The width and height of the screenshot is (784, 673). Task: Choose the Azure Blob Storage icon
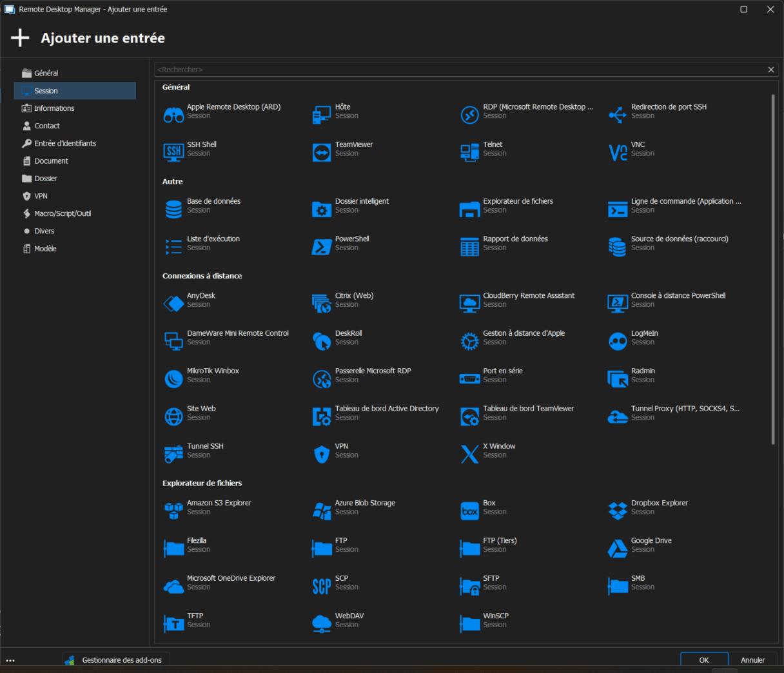pyautogui.click(x=322, y=511)
